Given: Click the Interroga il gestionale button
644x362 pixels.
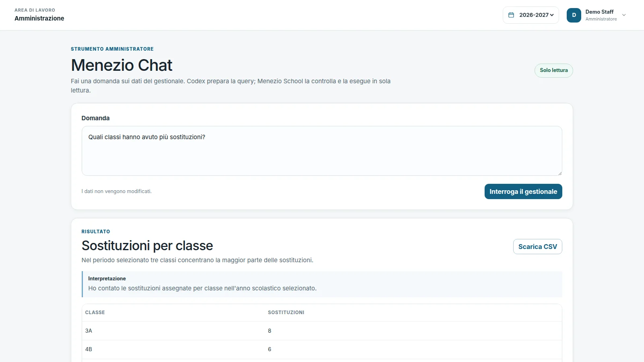Looking at the screenshot, I should tap(523, 191).
